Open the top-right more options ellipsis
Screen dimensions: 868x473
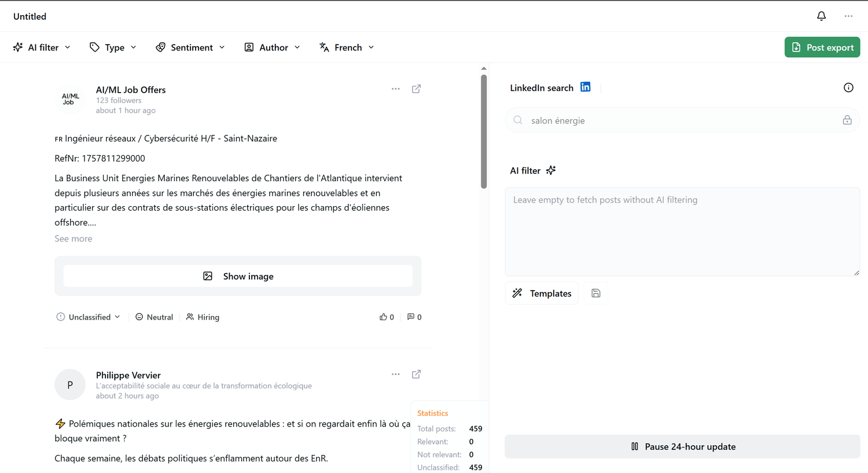[848, 16]
